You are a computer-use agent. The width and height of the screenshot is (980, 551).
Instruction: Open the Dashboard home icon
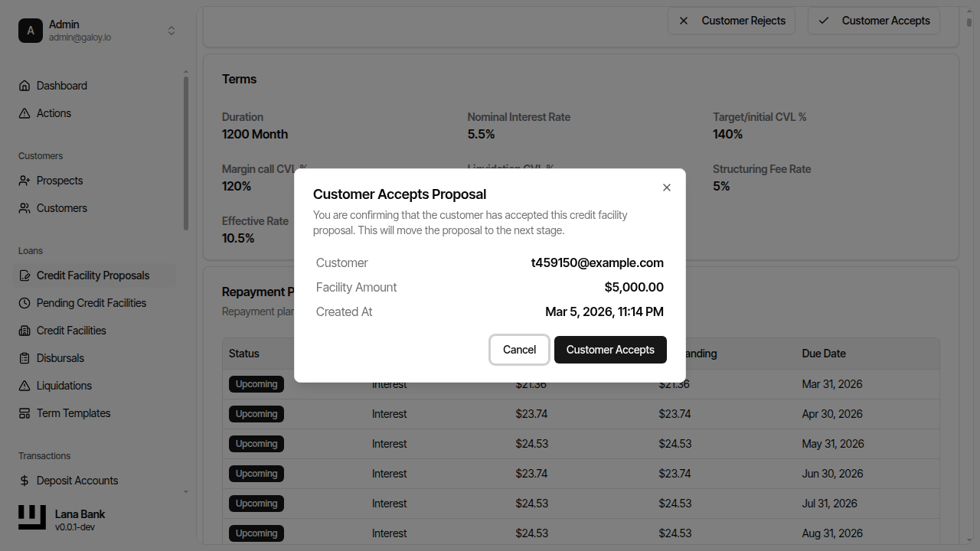point(24,85)
